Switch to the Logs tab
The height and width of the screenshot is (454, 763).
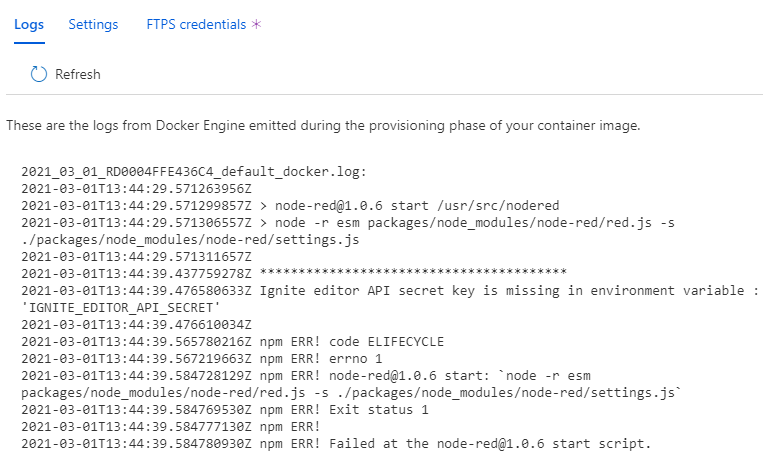[29, 24]
